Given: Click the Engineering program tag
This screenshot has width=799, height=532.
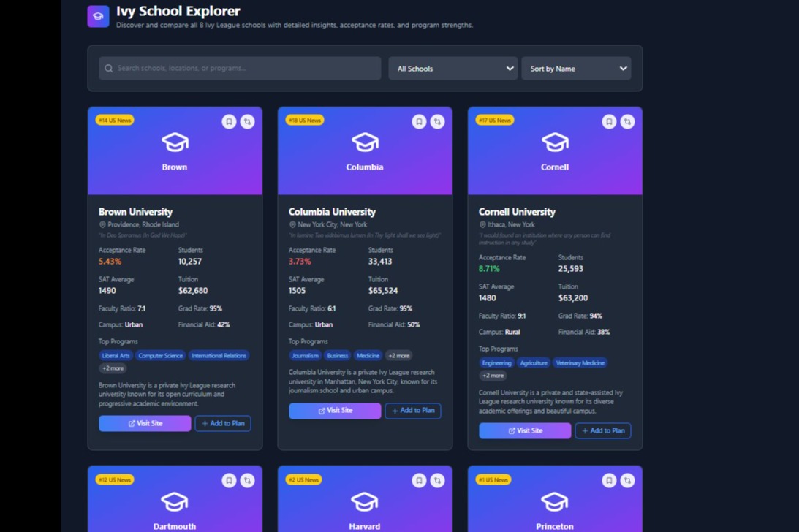Looking at the screenshot, I should (x=496, y=362).
